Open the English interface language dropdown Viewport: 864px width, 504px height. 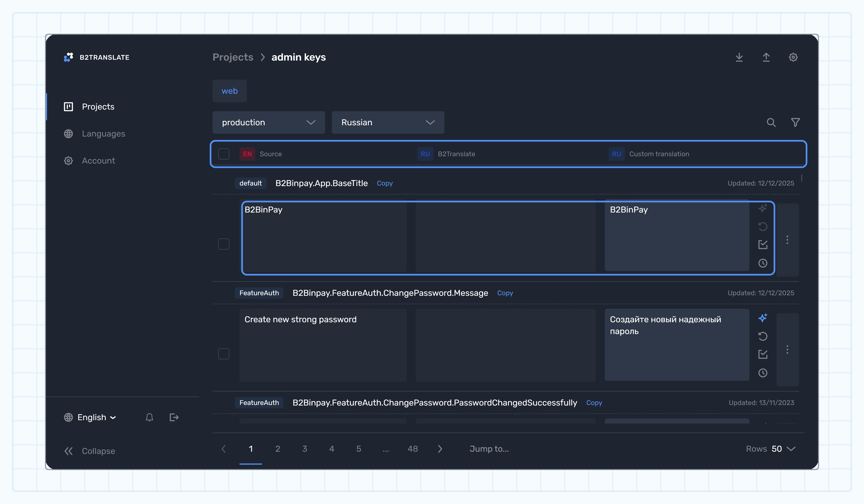(90, 417)
